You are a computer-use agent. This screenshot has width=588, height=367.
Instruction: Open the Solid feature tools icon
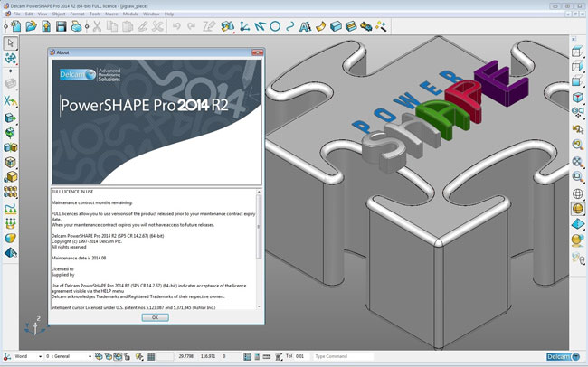click(x=351, y=26)
